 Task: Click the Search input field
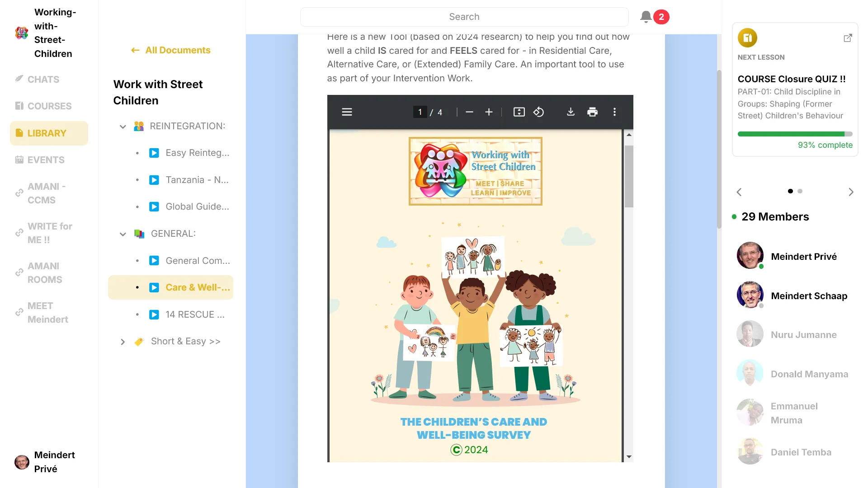464,17
